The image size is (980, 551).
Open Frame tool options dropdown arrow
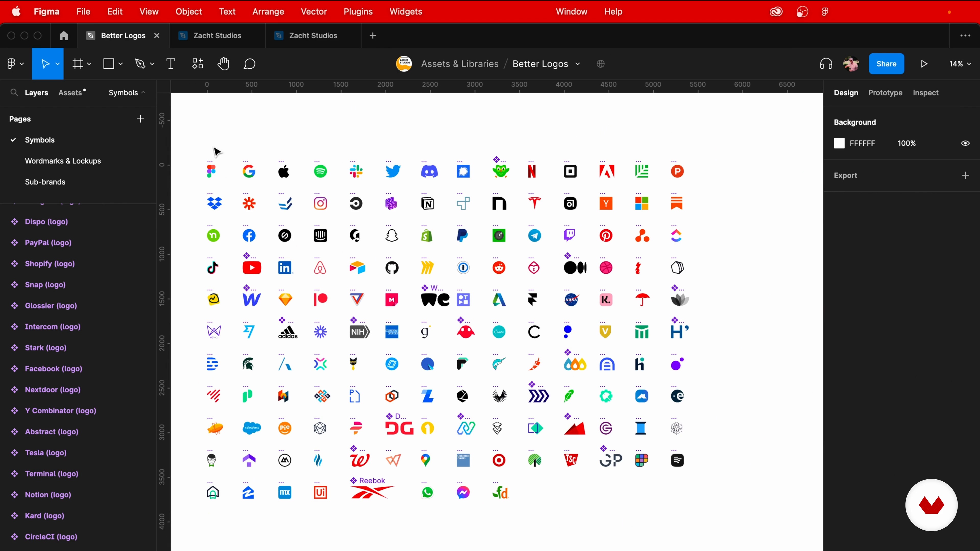point(89,64)
